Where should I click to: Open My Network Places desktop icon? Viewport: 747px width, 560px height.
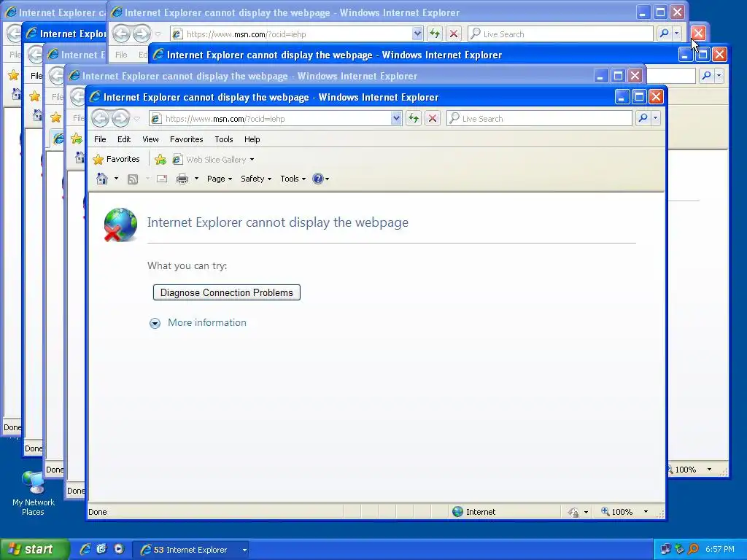point(34,493)
